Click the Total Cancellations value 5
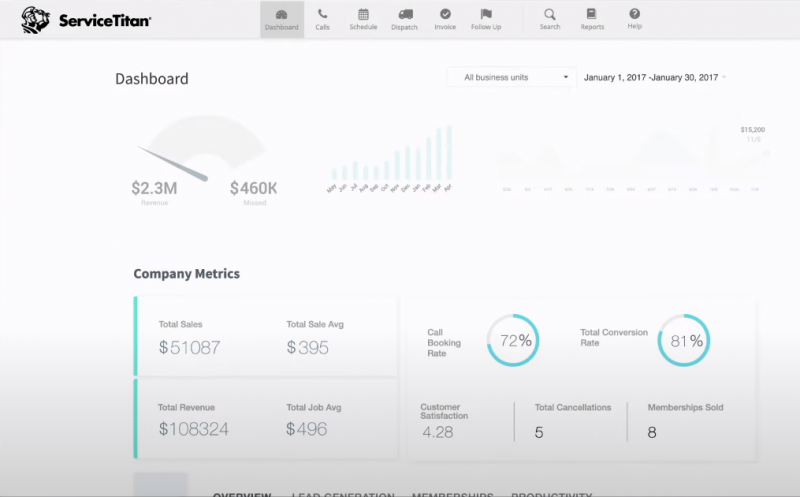The height and width of the screenshot is (497, 800). (x=539, y=433)
